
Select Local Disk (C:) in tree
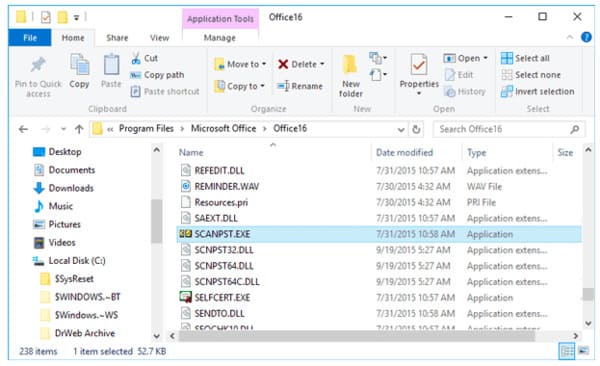pos(69,261)
